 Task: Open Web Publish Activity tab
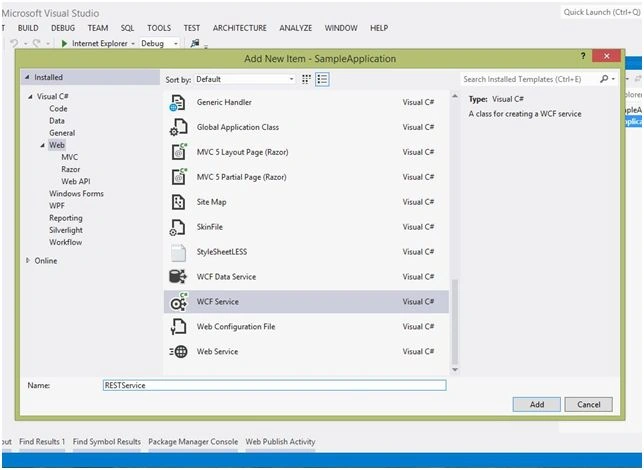click(x=280, y=442)
